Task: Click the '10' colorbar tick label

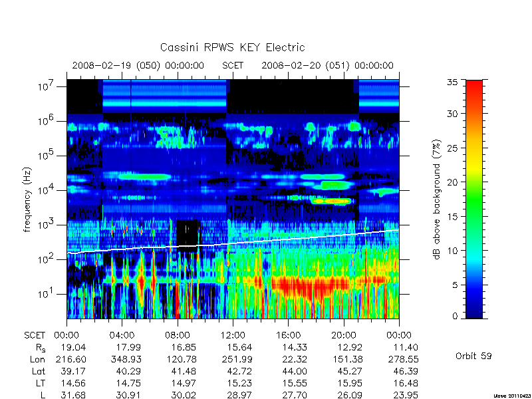Action: (452, 251)
